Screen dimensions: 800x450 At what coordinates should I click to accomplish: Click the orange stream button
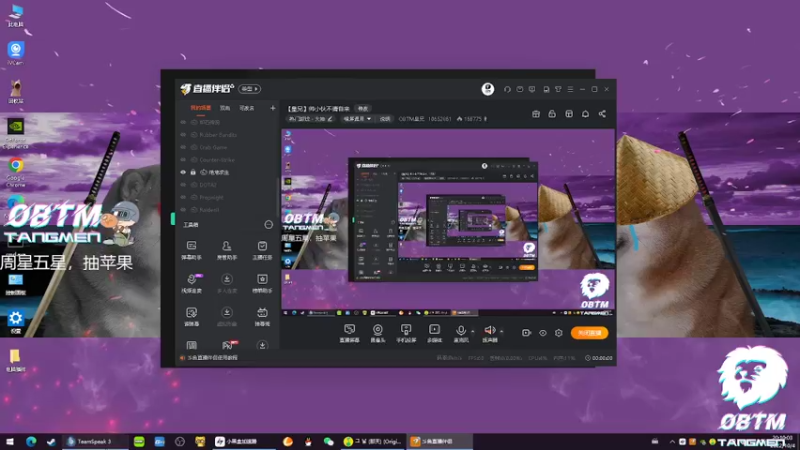pos(589,333)
